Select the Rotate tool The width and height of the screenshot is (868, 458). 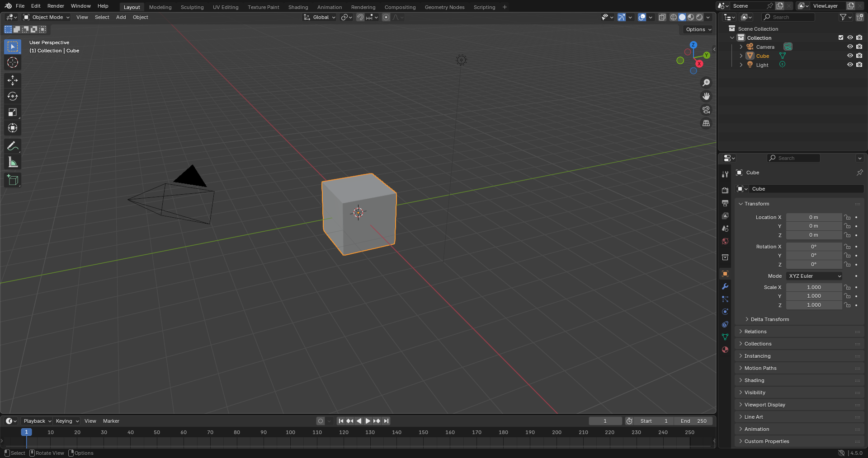[12, 96]
